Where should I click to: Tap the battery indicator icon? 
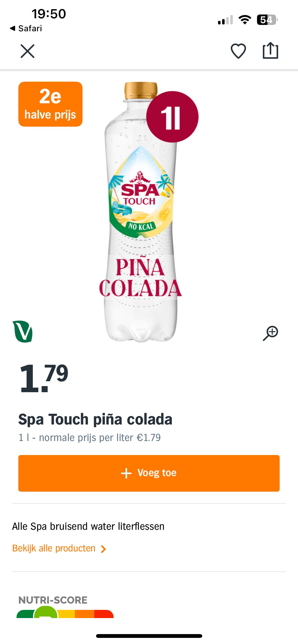click(x=267, y=20)
